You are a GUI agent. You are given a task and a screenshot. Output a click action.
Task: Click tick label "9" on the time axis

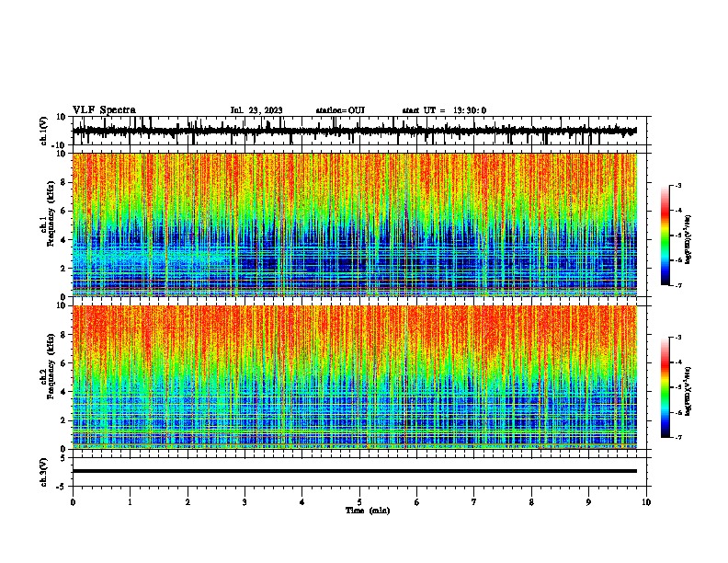pyautogui.click(x=588, y=502)
